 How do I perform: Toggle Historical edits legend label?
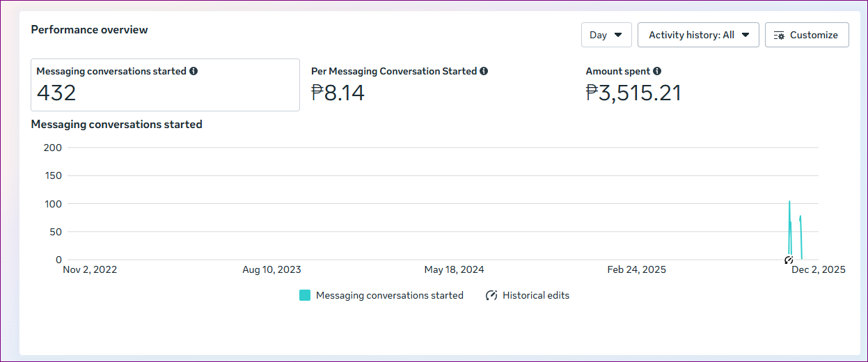click(x=536, y=295)
